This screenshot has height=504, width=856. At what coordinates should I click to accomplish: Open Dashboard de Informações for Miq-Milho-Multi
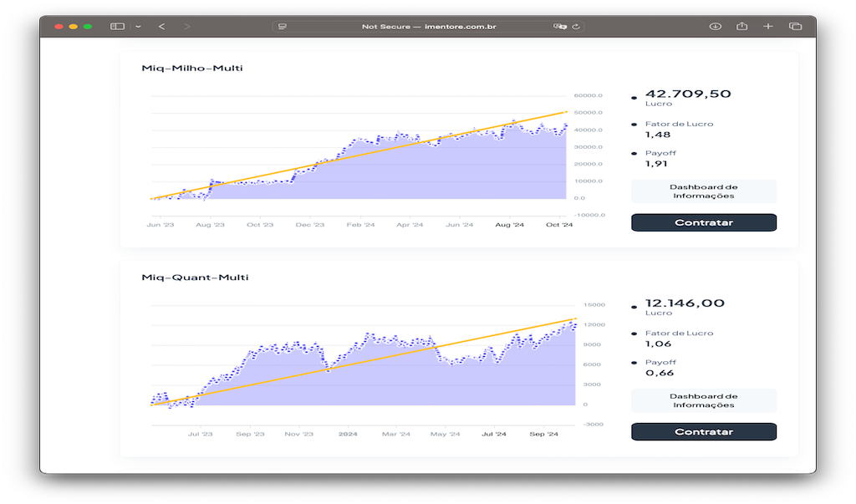coord(704,191)
